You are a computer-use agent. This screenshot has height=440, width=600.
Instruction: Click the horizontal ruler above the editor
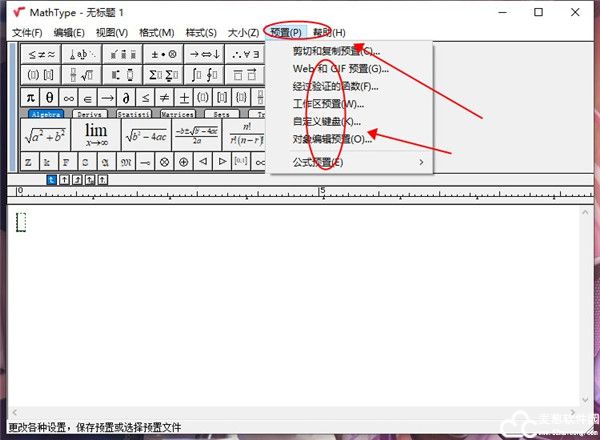click(300, 190)
